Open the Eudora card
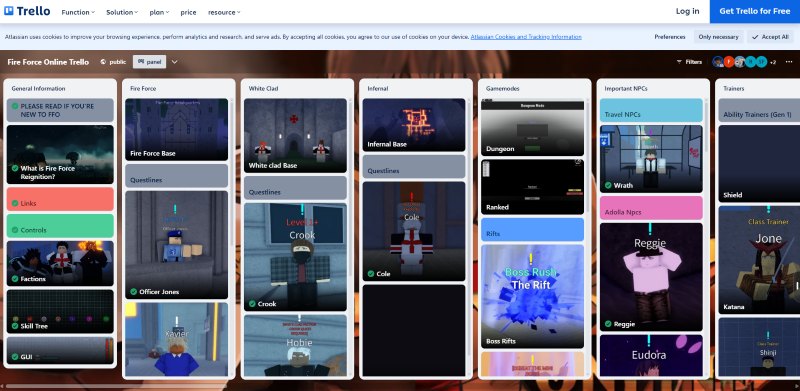 pyautogui.click(x=651, y=356)
